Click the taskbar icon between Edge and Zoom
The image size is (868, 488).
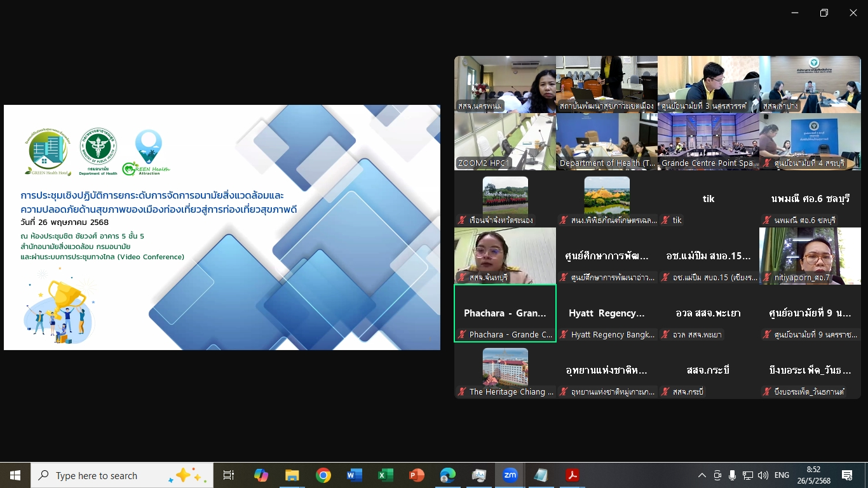[x=478, y=475]
